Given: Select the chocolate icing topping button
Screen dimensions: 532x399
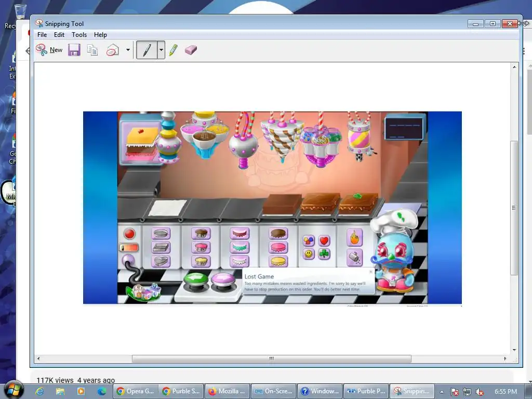Looking at the screenshot, I should pyautogui.click(x=278, y=233).
